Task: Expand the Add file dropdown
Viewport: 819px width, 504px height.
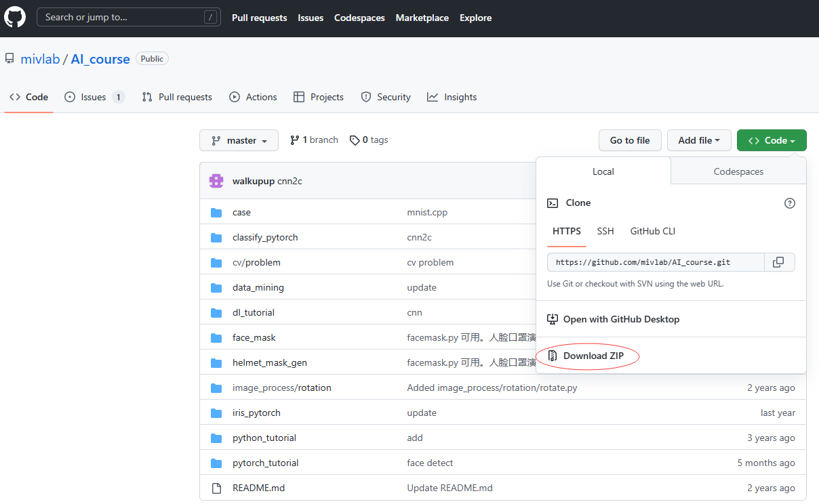Action: (699, 140)
